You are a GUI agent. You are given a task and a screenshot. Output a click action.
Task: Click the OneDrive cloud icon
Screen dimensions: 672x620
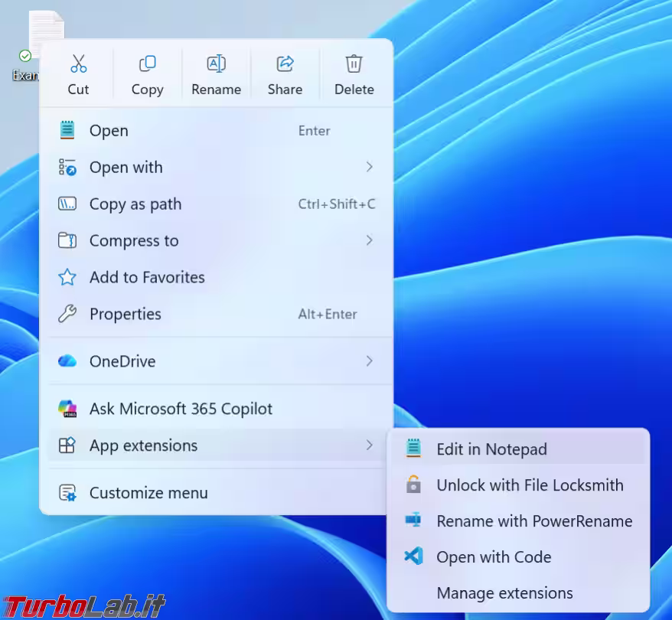67,361
